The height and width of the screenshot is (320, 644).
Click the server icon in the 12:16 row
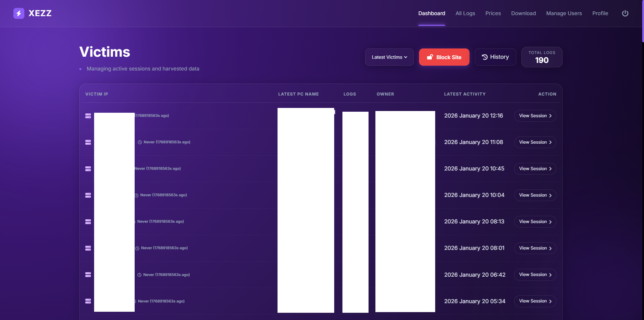[88, 116]
